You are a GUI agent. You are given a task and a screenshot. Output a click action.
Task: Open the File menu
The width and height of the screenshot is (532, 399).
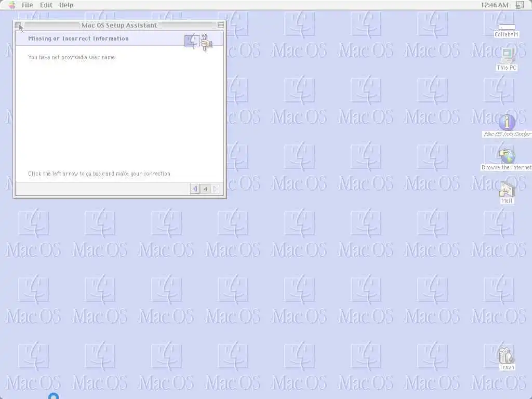pos(27,5)
